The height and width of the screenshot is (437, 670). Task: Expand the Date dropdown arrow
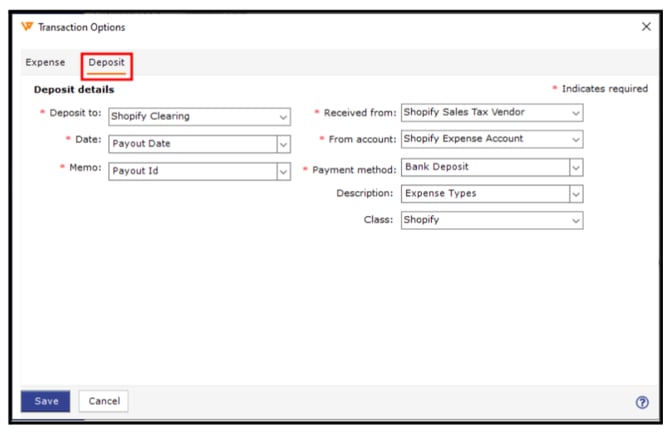pyautogui.click(x=284, y=144)
